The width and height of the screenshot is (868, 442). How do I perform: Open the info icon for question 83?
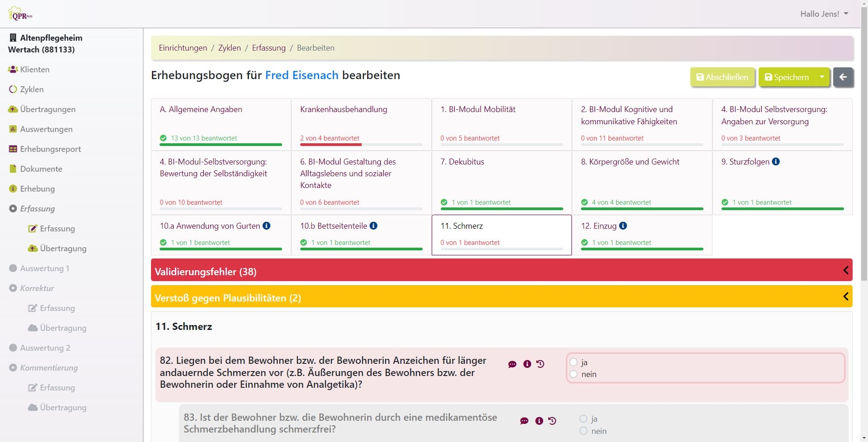(539, 421)
